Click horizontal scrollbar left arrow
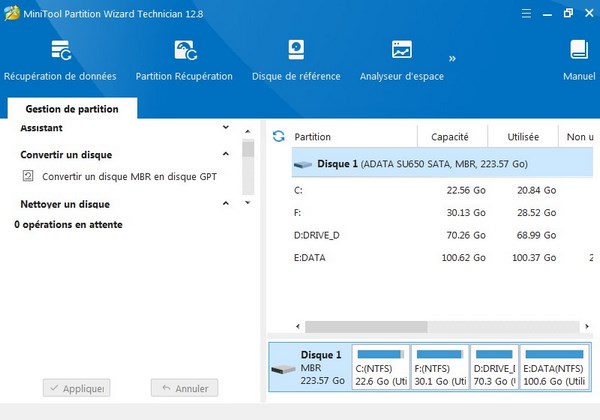The image size is (600, 420). [298, 326]
